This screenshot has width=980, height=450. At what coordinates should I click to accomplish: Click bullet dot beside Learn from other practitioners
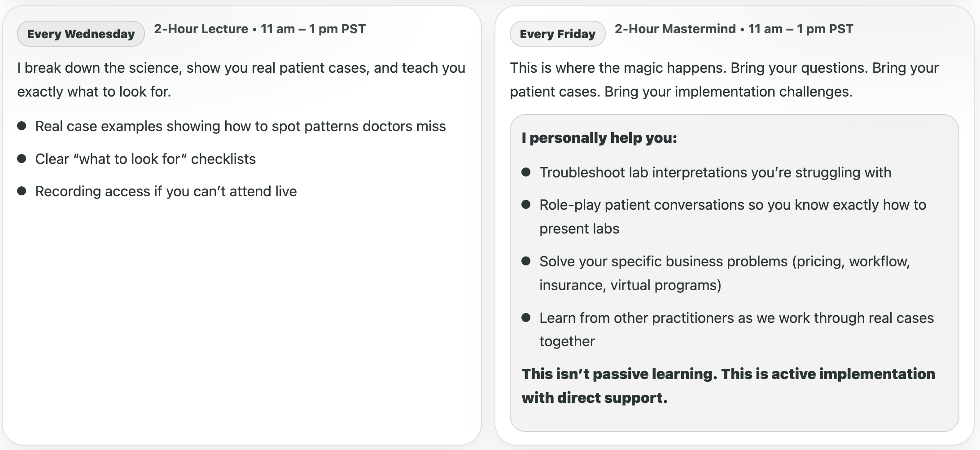526,318
